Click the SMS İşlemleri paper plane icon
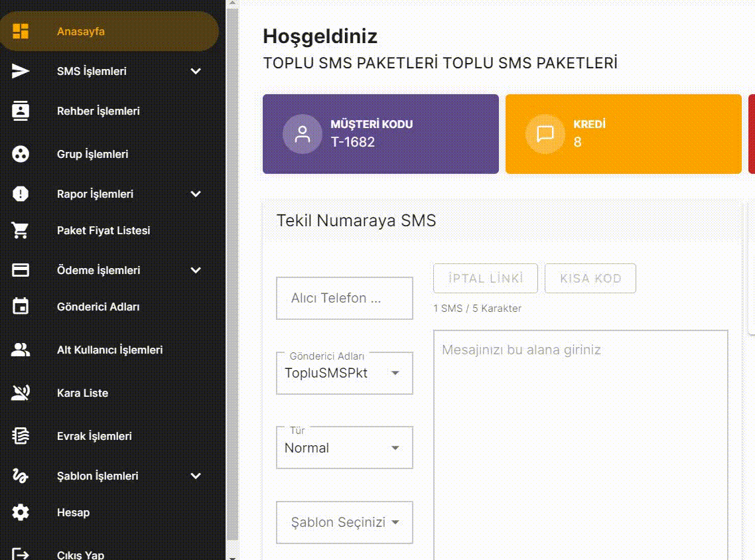Viewport: 755px width, 560px height. [20, 71]
